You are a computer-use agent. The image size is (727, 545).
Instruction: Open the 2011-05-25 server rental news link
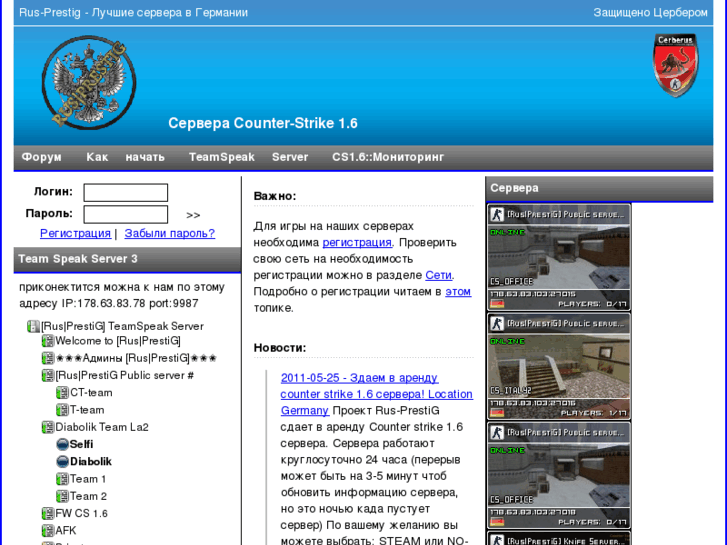(x=376, y=394)
